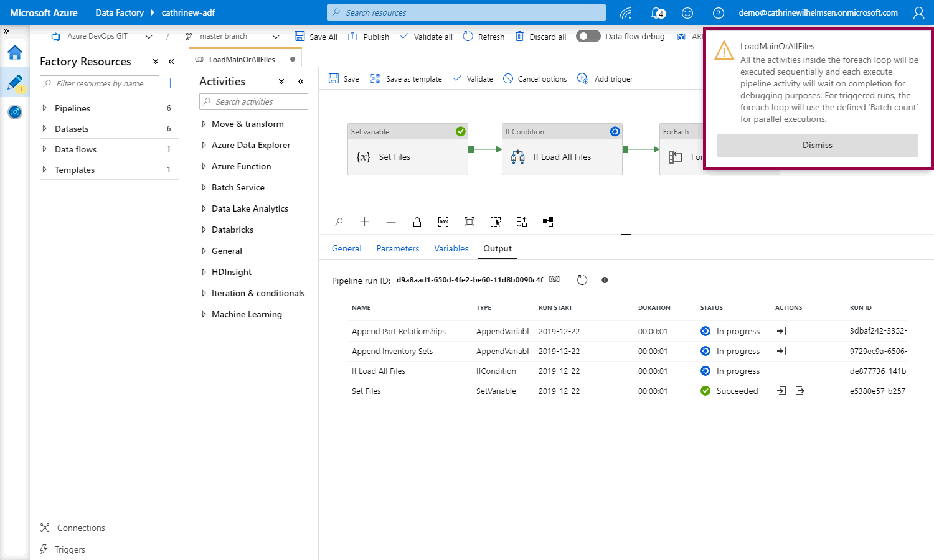Click zoom to fit icon on canvas toolbar
Image resolution: width=934 pixels, height=560 pixels.
click(469, 222)
